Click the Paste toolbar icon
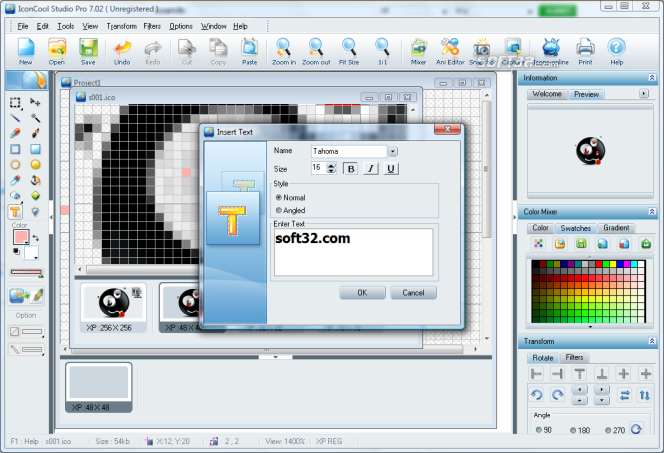Image resolution: width=664 pixels, height=453 pixels. pos(249,51)
